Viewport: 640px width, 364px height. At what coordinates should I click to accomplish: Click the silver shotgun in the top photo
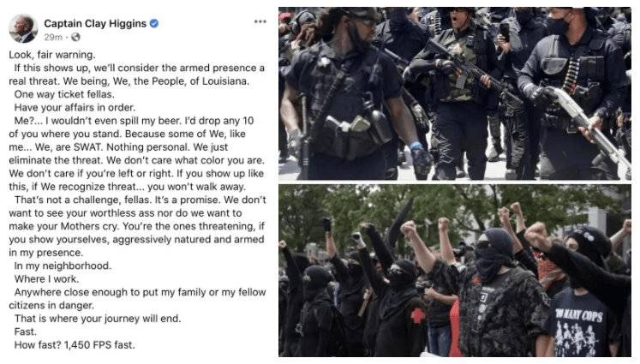pyautogui.click(x=588, y=124)
